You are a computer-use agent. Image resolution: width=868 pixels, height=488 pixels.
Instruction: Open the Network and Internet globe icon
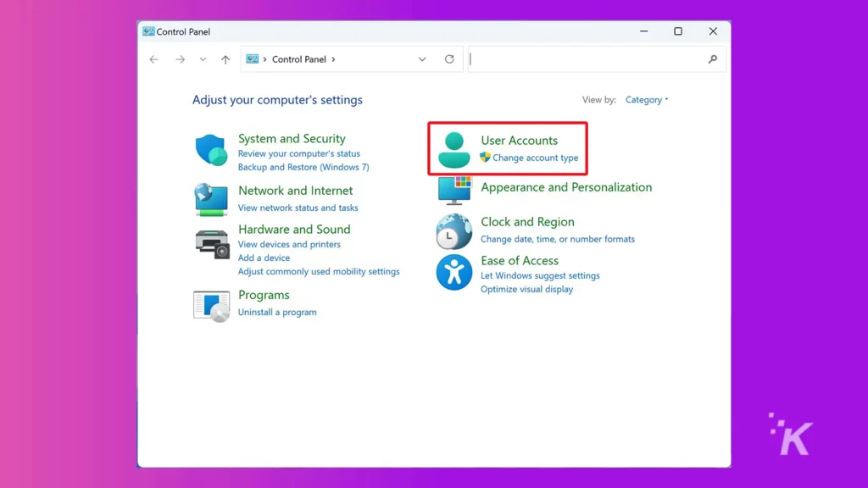(x=211, y=199)
